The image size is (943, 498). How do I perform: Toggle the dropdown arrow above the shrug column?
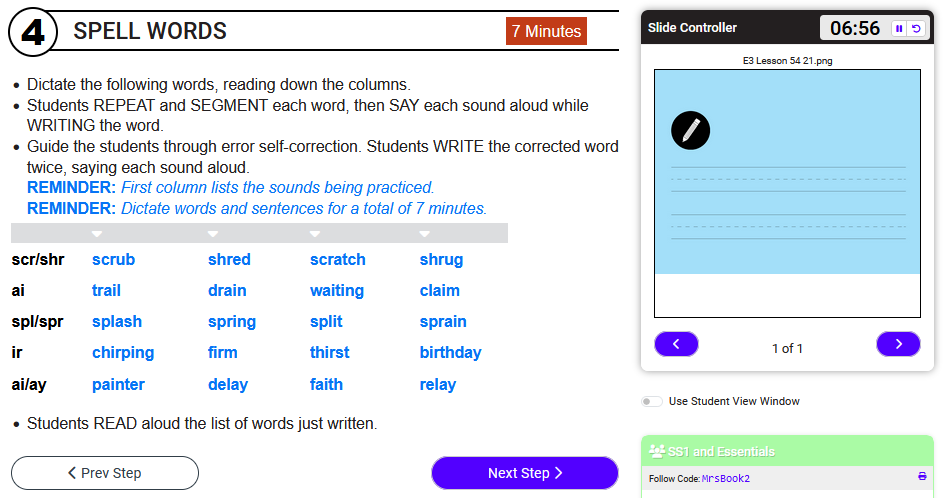point(425,234)
